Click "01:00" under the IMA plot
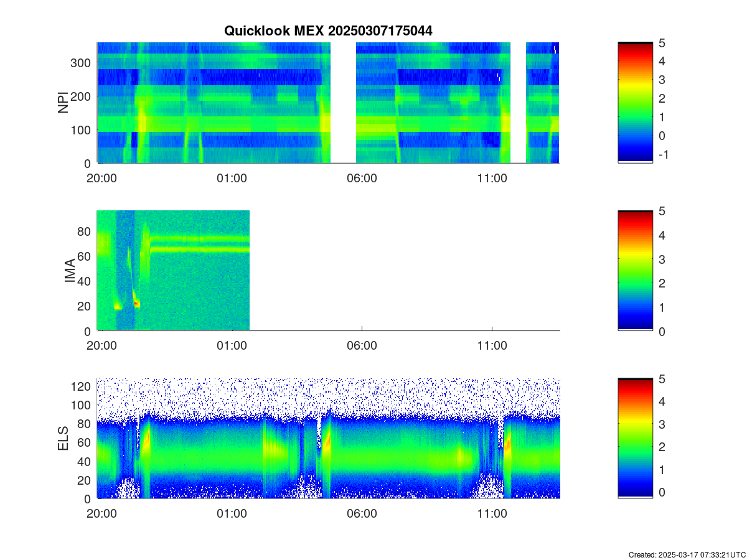747x560 pixels. coord(232,346)
